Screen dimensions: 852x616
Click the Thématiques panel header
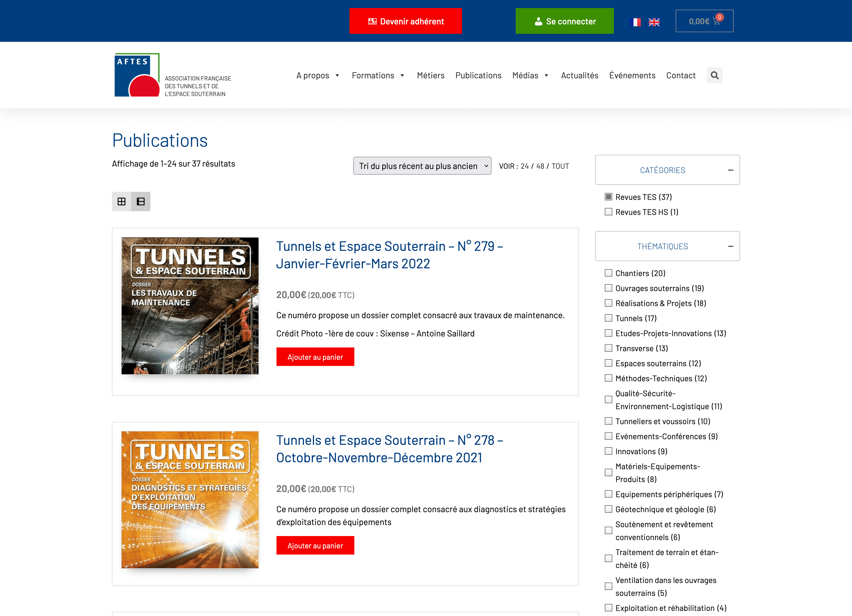(667, 246)
